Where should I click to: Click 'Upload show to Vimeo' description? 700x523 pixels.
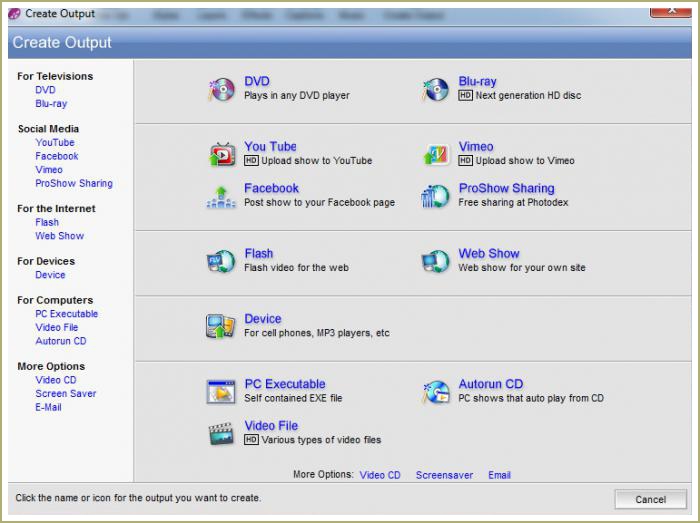(525, 161)
